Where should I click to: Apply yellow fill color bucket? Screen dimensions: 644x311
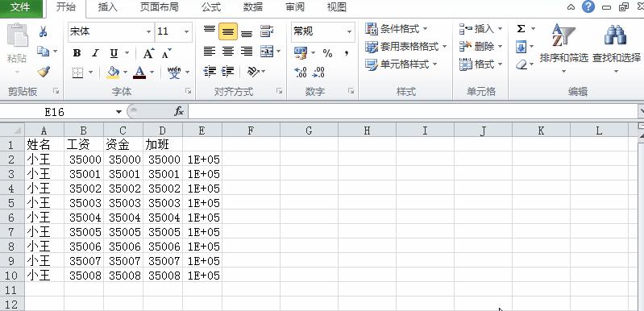click(x=113, y=73)
